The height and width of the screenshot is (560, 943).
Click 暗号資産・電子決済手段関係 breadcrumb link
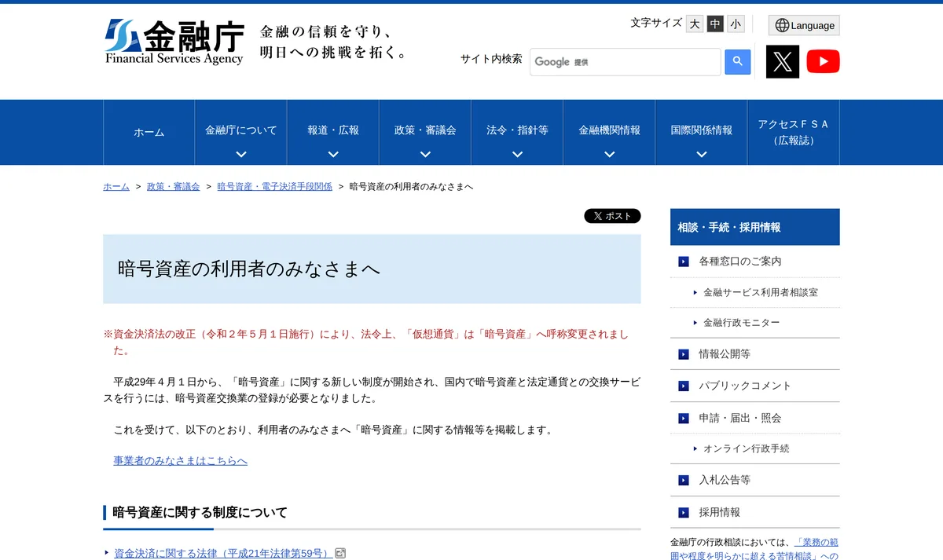[275, 187]
